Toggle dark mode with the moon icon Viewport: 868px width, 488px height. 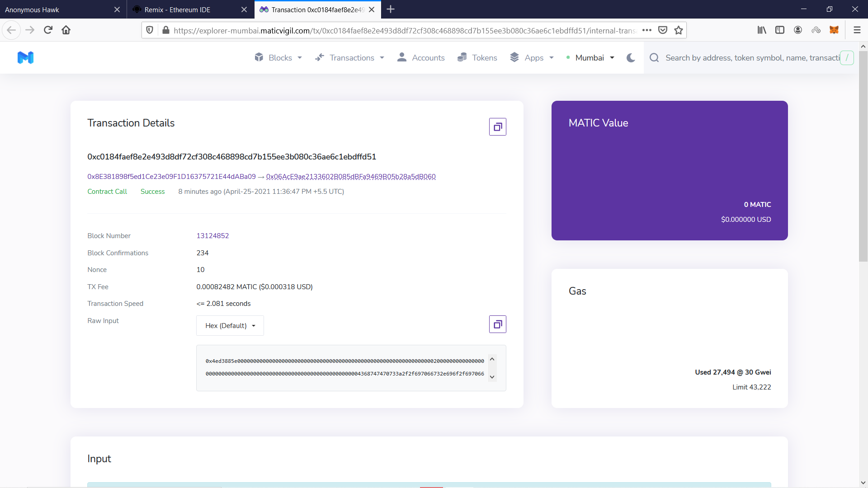[631, 58]
